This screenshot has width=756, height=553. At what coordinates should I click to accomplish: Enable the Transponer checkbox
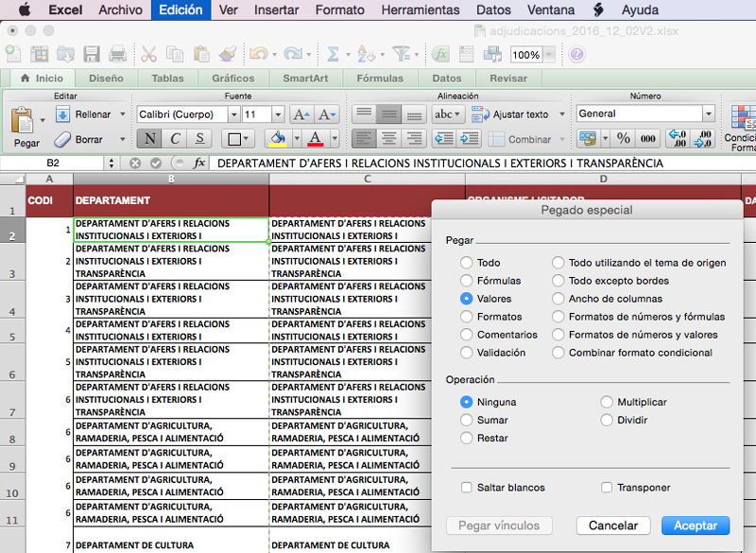click(x=607, y=488)
